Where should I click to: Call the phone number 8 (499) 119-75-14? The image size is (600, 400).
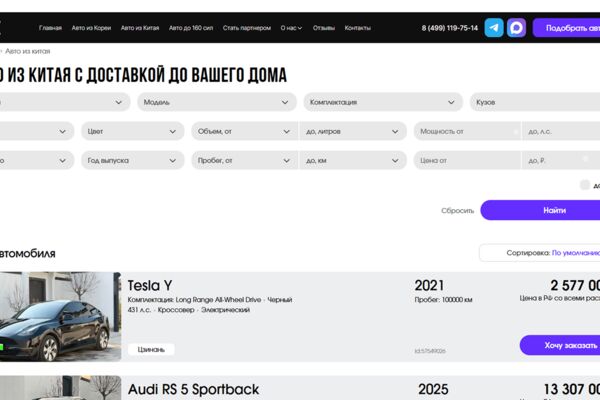pos(450,28)
